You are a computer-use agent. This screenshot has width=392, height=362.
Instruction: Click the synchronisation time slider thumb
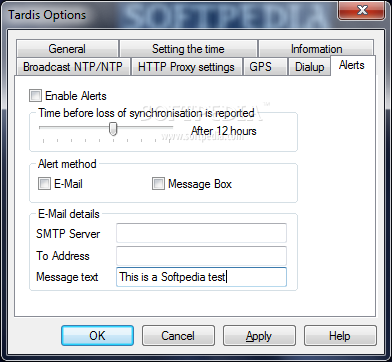(113, 129)
